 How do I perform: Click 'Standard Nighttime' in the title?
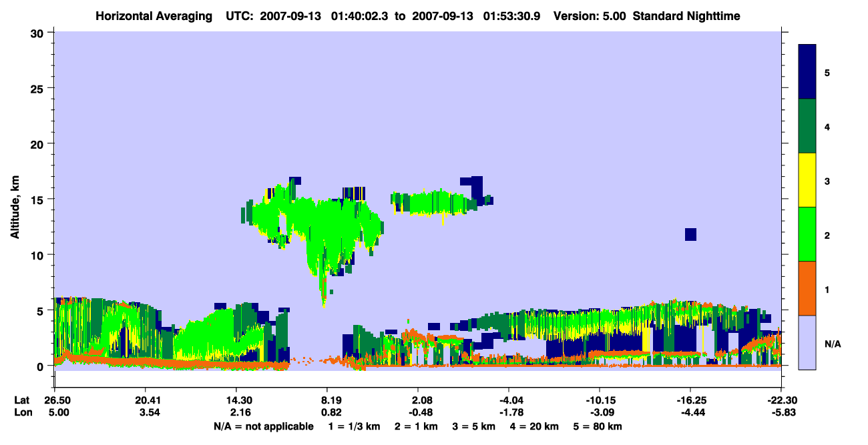tap(686, 16)
